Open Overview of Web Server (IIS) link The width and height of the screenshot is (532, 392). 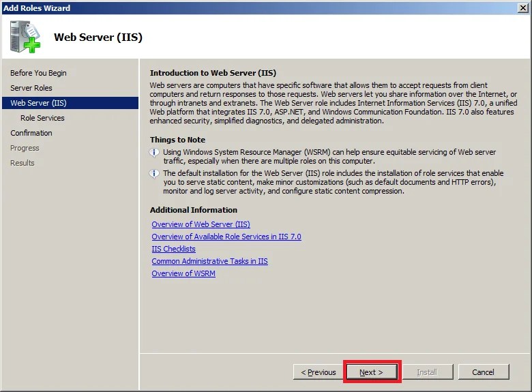[201, 224]
